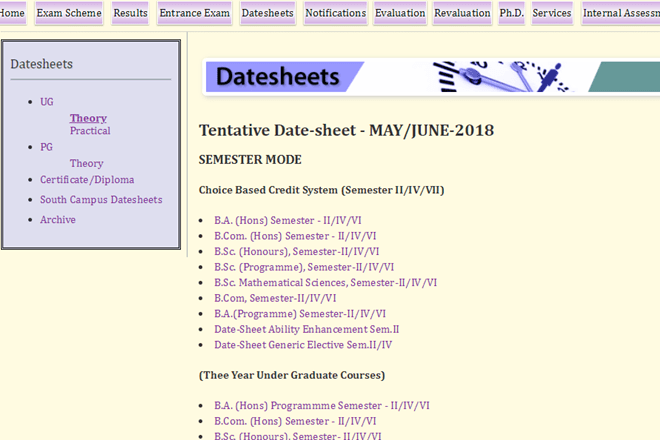Open Date-Sheet Generic Elective Sem.II/IV link
The width and height of the screenshot is (660, 440).
303,345
